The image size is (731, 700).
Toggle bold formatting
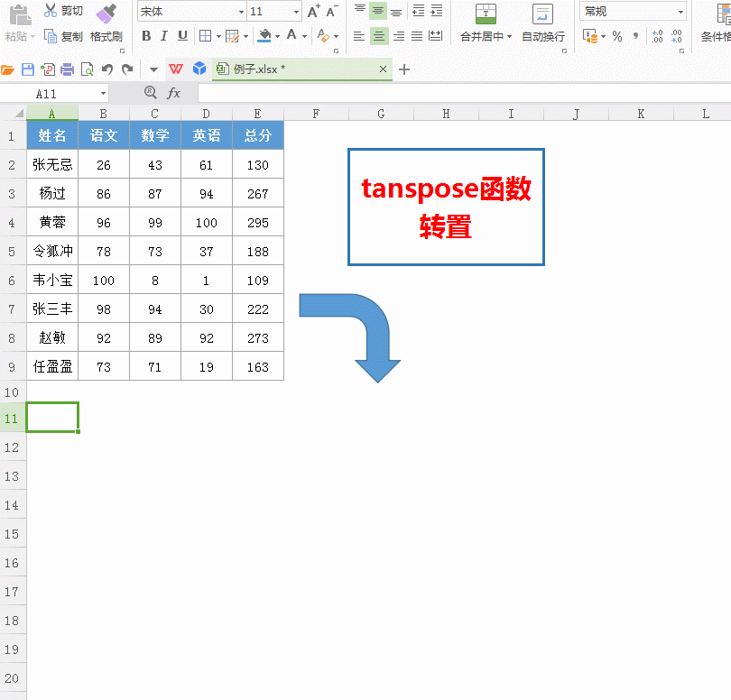coord(146,36)
